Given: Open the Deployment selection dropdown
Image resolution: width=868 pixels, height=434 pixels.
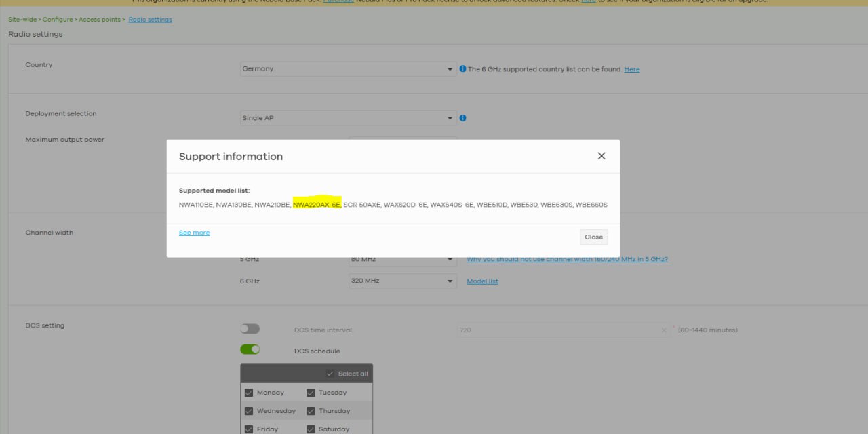Looking at the screenshot, I should [349, 118].
